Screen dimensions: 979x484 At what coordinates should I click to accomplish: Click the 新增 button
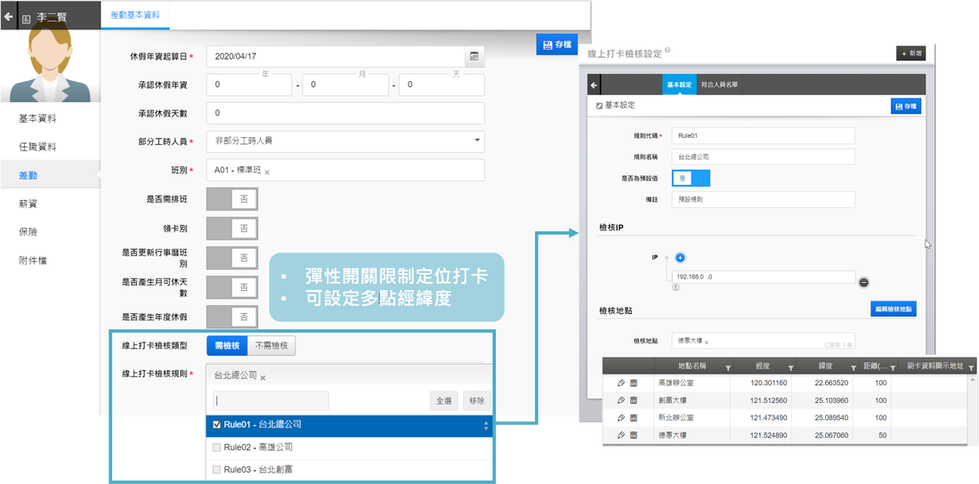pyautogui.click(x=911, y=54)
